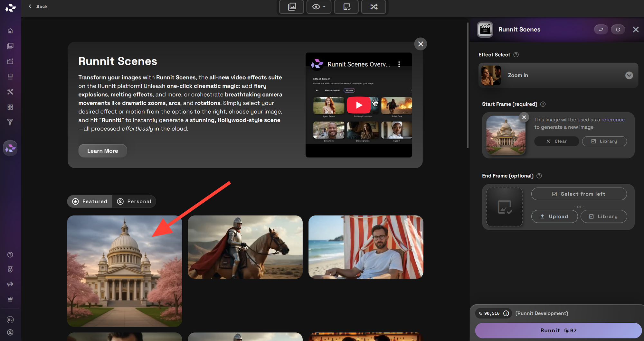644x341 pixels.
Task: Click the Upload button for End Frame
Action: pos(554,217)
